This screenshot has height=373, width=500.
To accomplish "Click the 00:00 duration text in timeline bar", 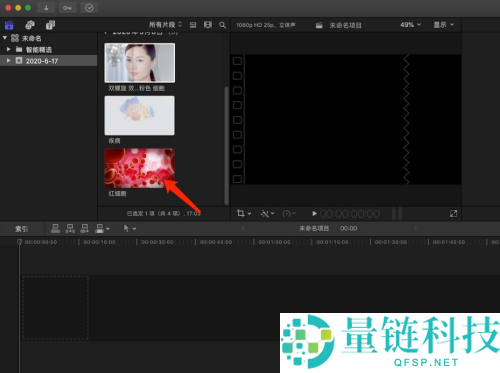I will 348,228.
